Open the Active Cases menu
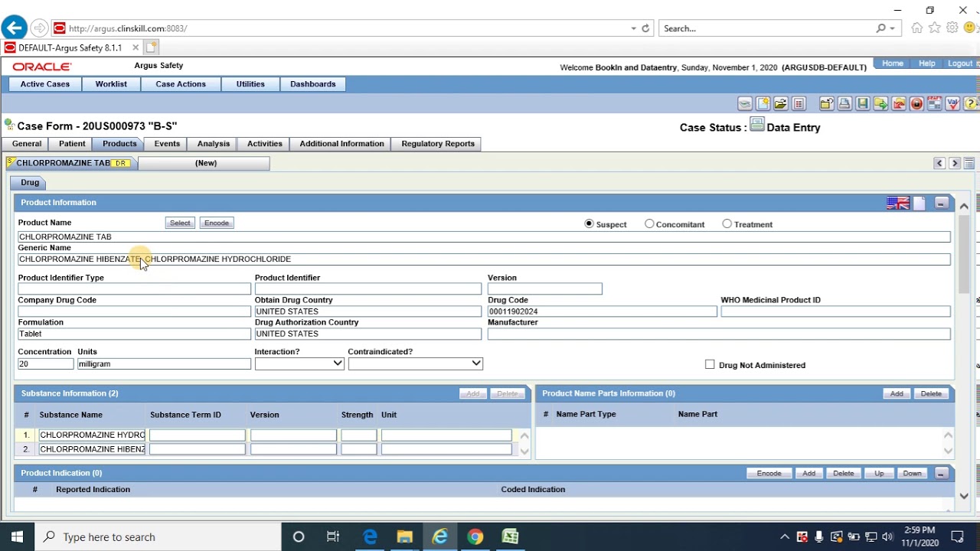Viewport: 980px width, 551px height. pyautogui.click(x=45, y=84)
